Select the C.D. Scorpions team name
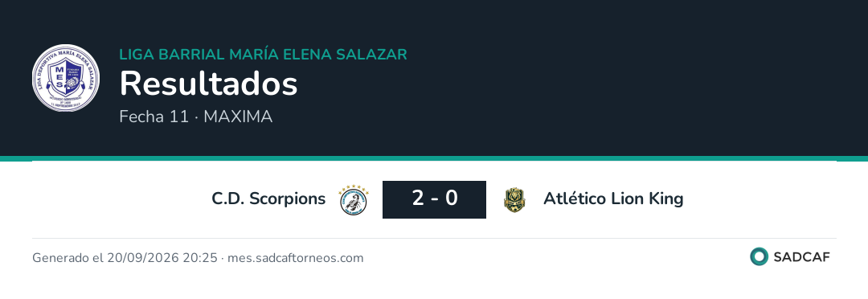Image resolution: width=868 pixels, height=299 pixels. 268,199
